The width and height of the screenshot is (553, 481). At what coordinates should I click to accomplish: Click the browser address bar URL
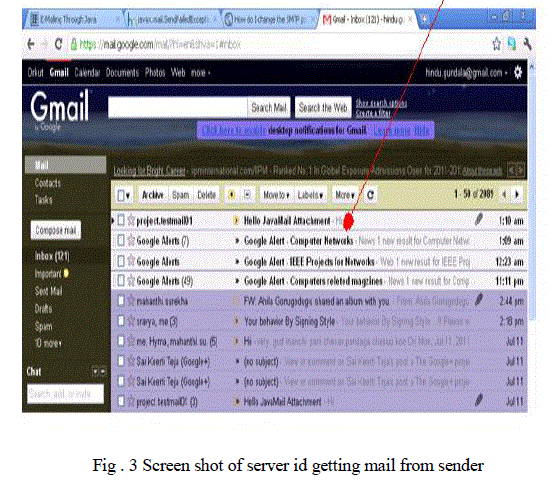coord(160,44)
